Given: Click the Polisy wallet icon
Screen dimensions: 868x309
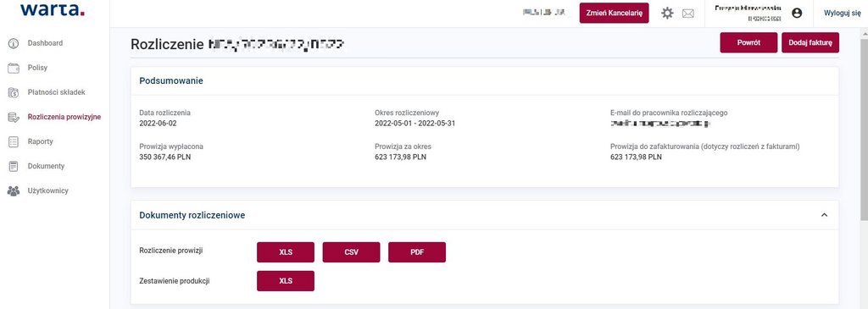Looking at the screenshot, I should coord(14,68).
